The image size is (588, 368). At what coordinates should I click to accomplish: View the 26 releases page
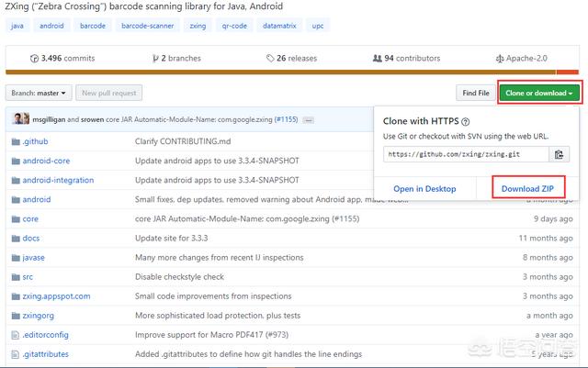pyautogui.click(x=292, y=58)
